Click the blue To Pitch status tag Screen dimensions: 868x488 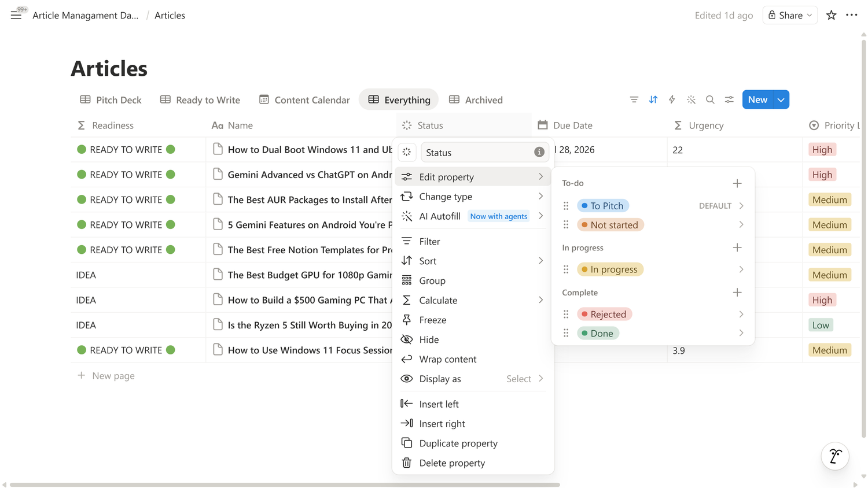pyautogui.click(x=602, y=206)
